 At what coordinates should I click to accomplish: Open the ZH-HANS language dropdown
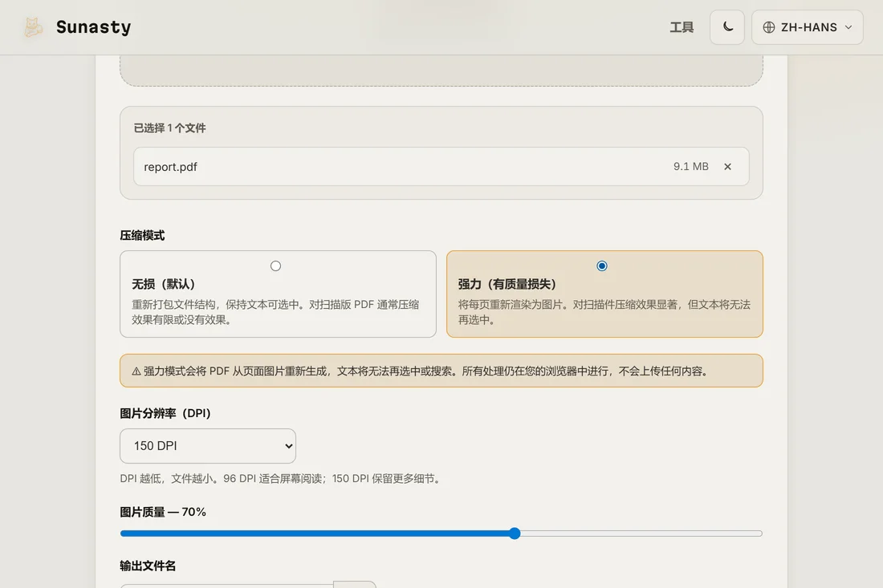click(x=807, y=27)
